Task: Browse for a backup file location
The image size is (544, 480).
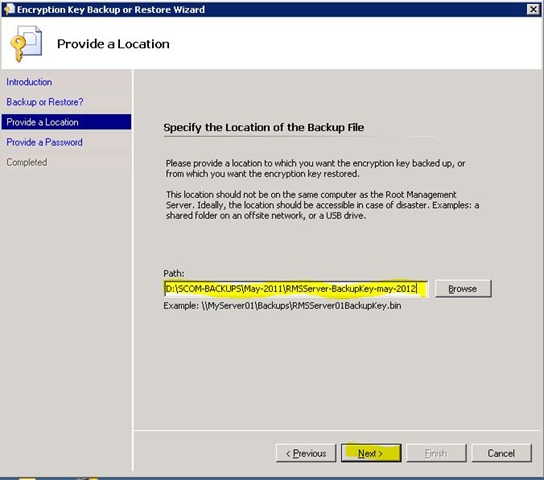Action: (463, 289)
